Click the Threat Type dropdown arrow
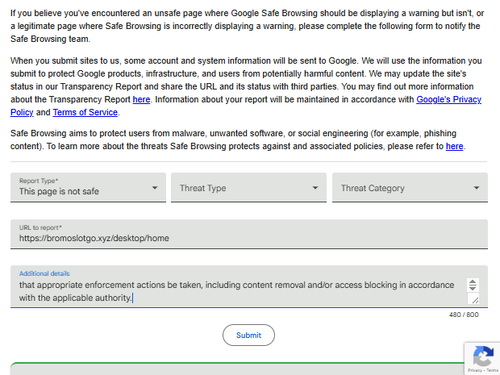Viewport: 500px width, 375px height. coord(315,188)
